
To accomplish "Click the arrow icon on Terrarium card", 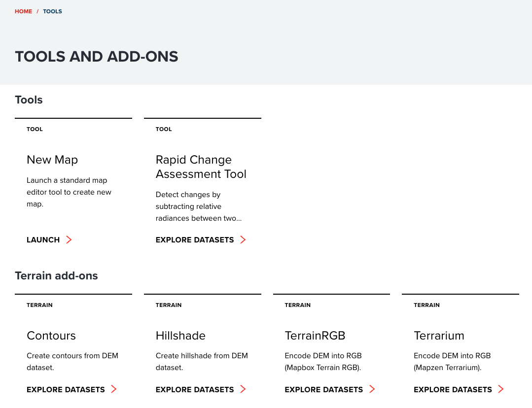I will [500, 389].
